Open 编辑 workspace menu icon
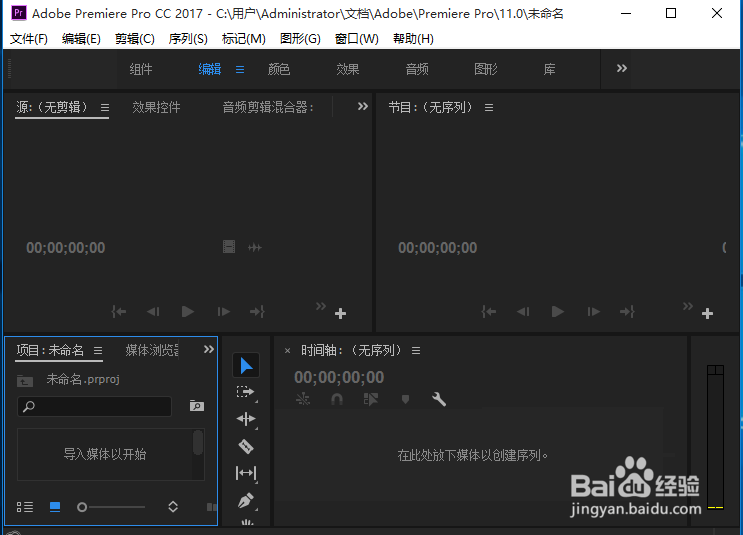 point(240,70)
